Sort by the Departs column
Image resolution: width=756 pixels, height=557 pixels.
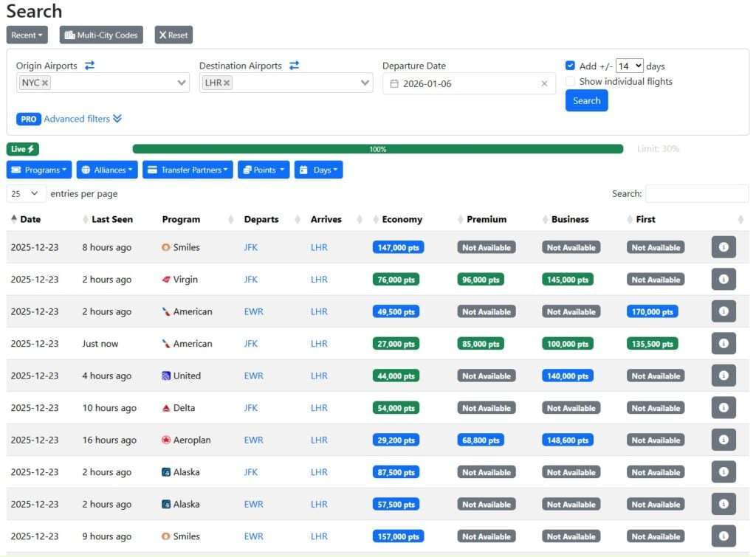tap(261, 219)
